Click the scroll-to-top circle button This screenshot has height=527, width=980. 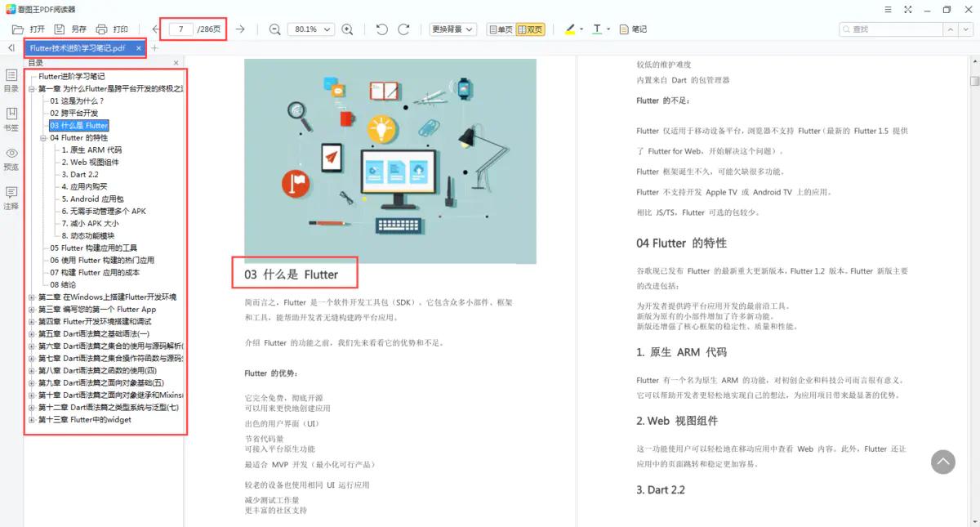click(x=943, y=462)
